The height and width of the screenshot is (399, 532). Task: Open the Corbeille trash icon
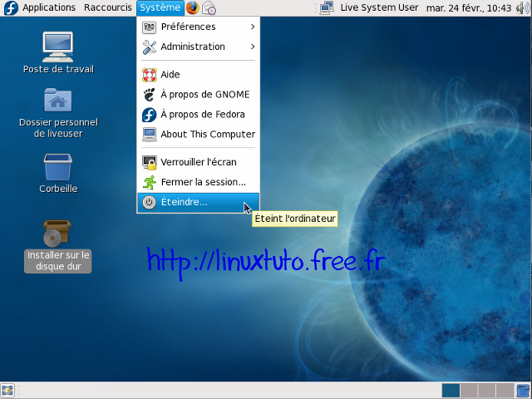58,166
